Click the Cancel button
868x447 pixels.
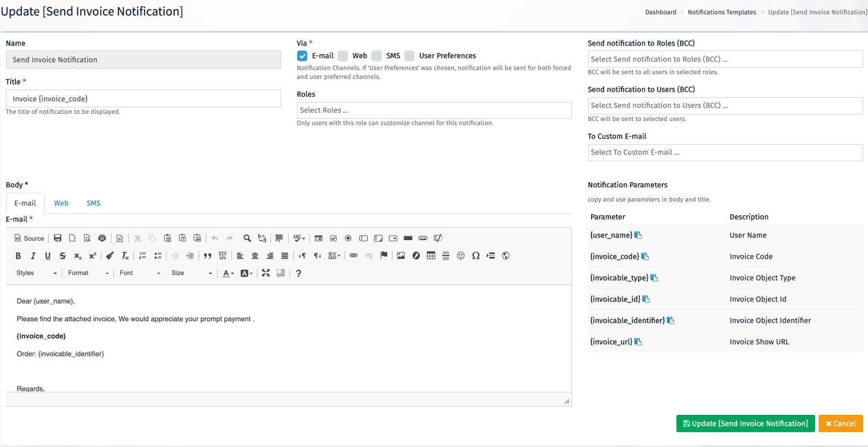point(841,423)
